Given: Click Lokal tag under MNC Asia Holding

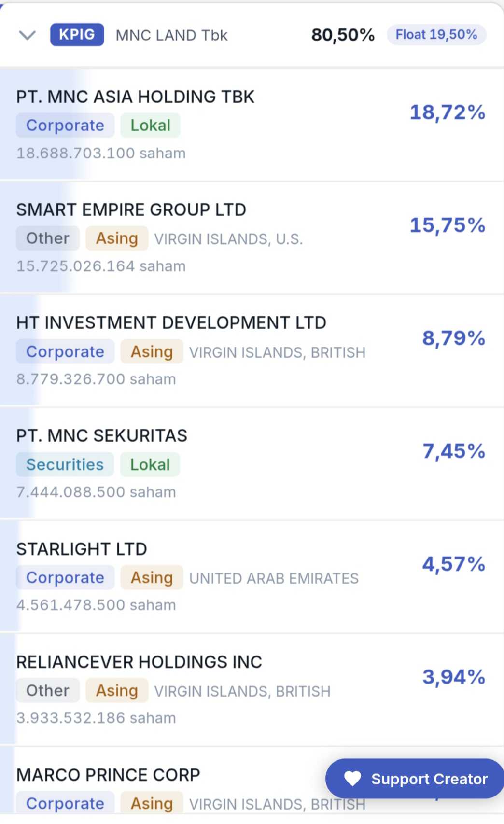Looking at the screenshot, I should tap(150, 126).
